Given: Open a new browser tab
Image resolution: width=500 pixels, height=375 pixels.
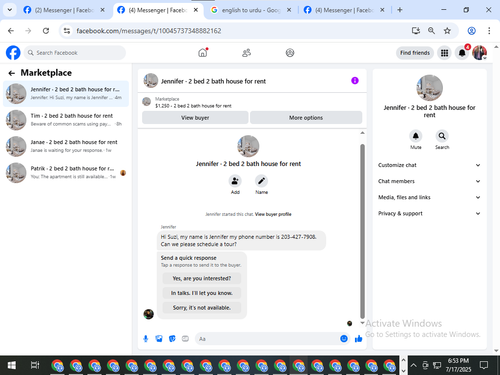Looking at the screenshot, I should coord(400,10).
